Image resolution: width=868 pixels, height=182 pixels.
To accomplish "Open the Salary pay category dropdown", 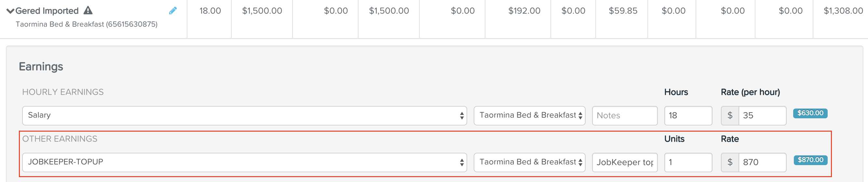I will click(244, 115).
